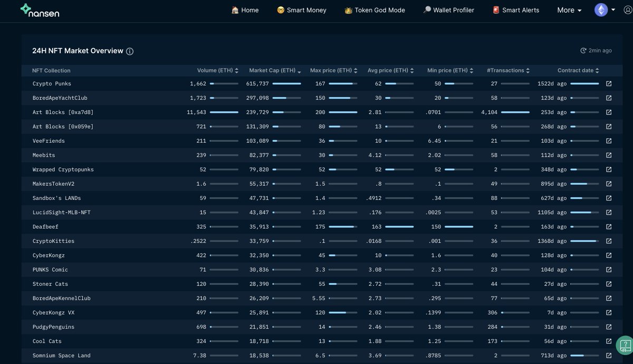Screen dimensions: 633x364
Task: Select the Cool Cats collection name
Action: point(47,341)
